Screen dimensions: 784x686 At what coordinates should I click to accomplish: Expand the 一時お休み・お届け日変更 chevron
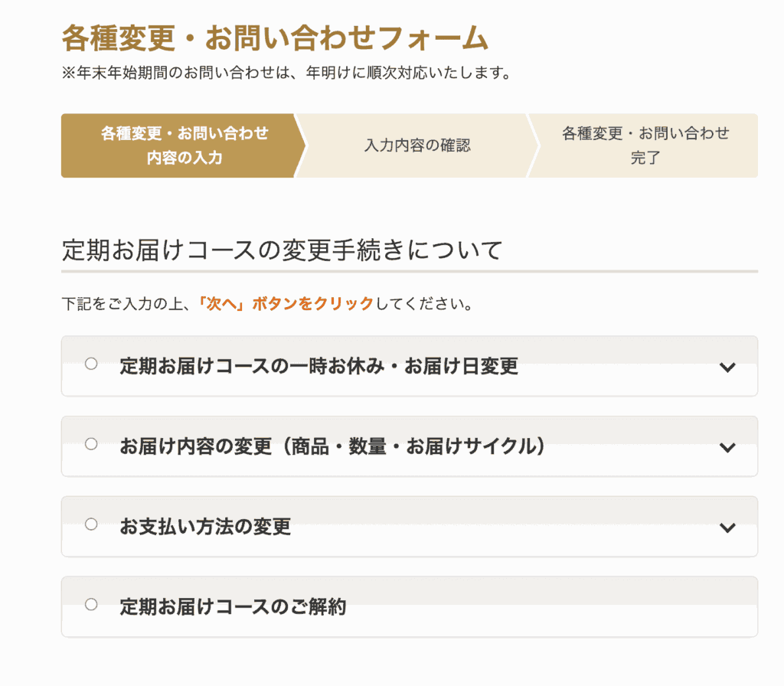[727, 367]
